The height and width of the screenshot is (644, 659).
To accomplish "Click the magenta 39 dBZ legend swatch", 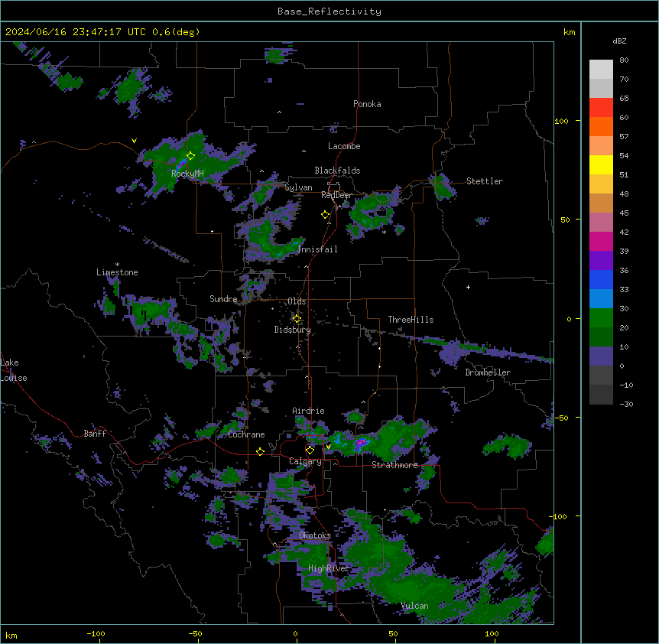I will pyautogui.click(x=601, y=241).
